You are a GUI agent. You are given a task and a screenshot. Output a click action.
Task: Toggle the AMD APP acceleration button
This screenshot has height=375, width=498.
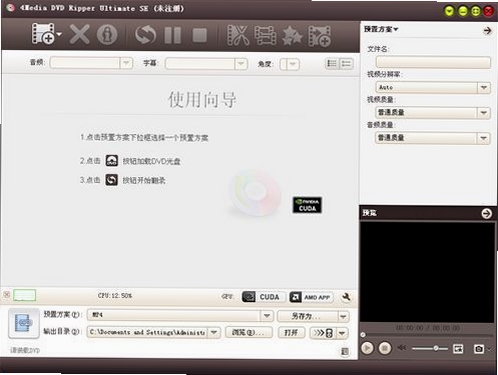pyautogui.click(x=311, y=297)
